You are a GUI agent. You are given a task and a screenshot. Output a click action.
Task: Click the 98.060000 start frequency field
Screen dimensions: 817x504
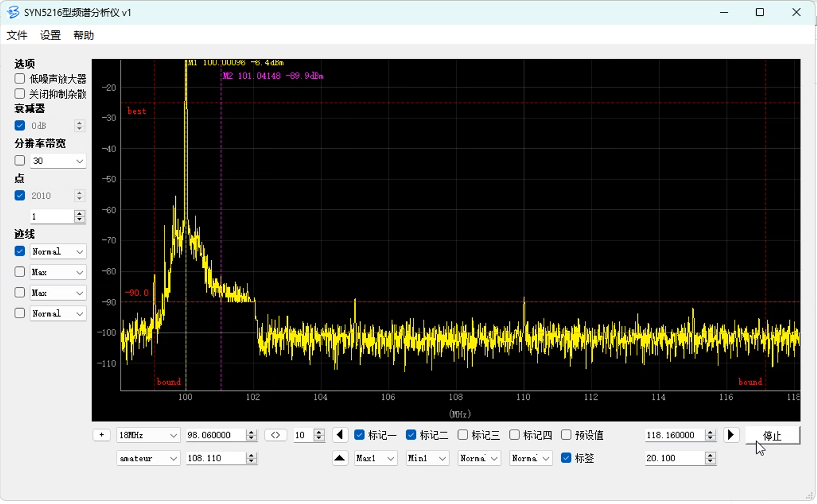pos(217,435)
